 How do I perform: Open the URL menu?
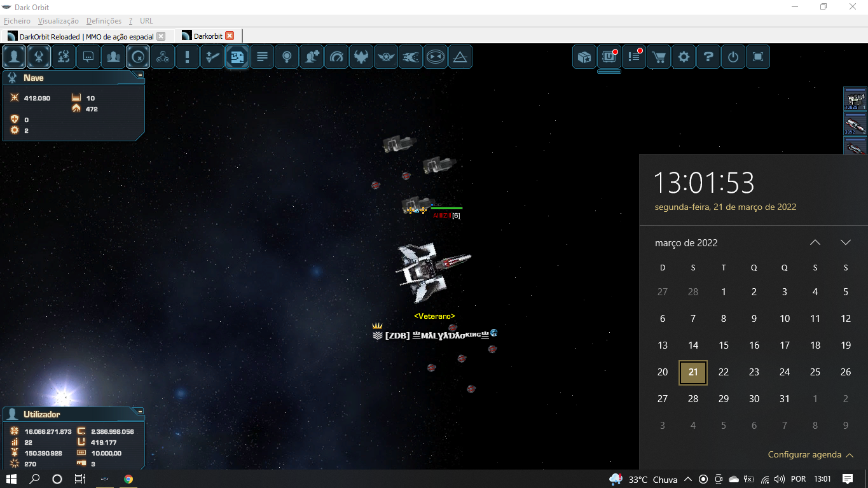(x=146, y=21)
